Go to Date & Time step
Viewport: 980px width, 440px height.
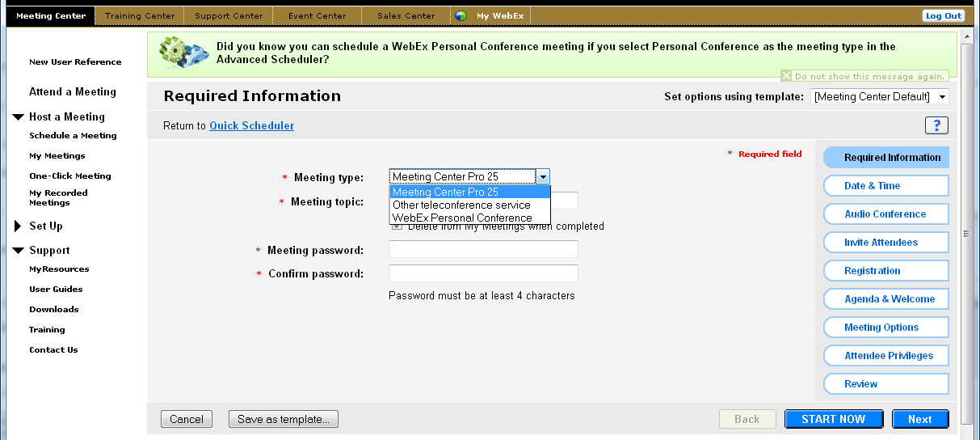[x=885, y=186]
